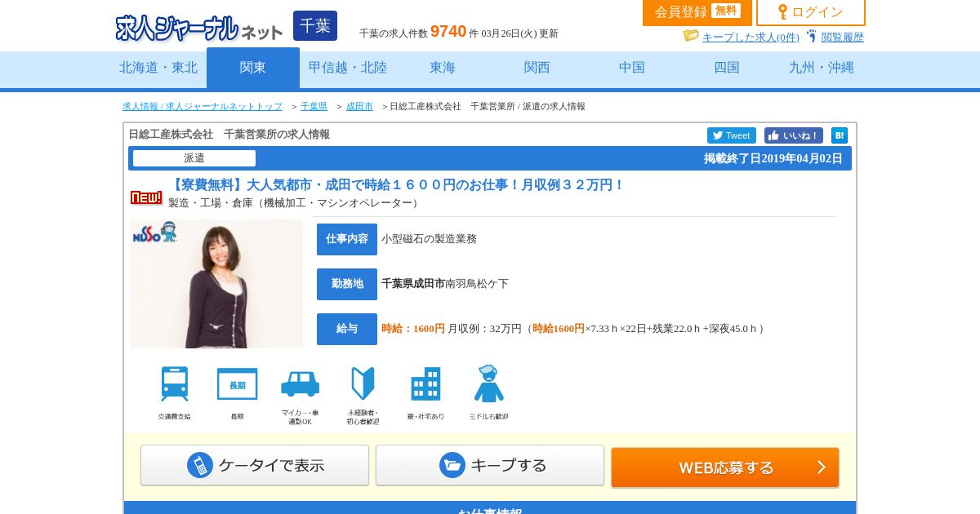
Task: Click the Hatena B! bookmark icon
Action: (840, 135)
